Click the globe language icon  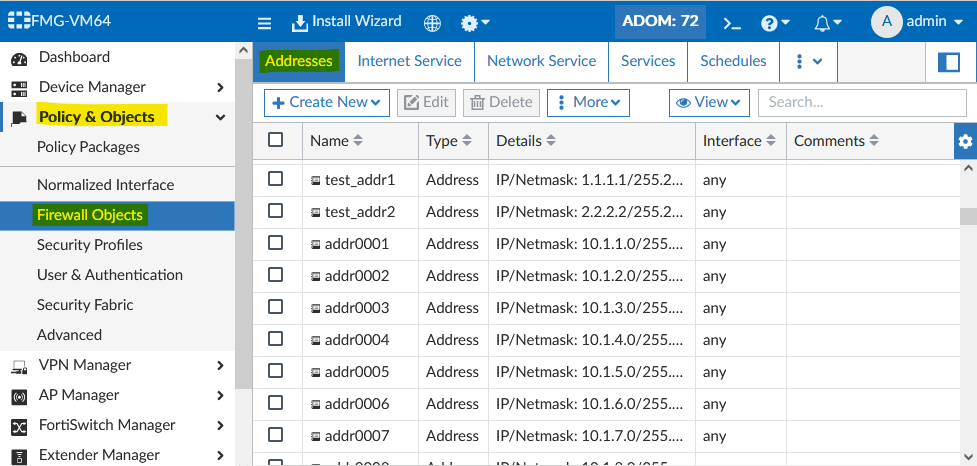click(x=432, y=23)
